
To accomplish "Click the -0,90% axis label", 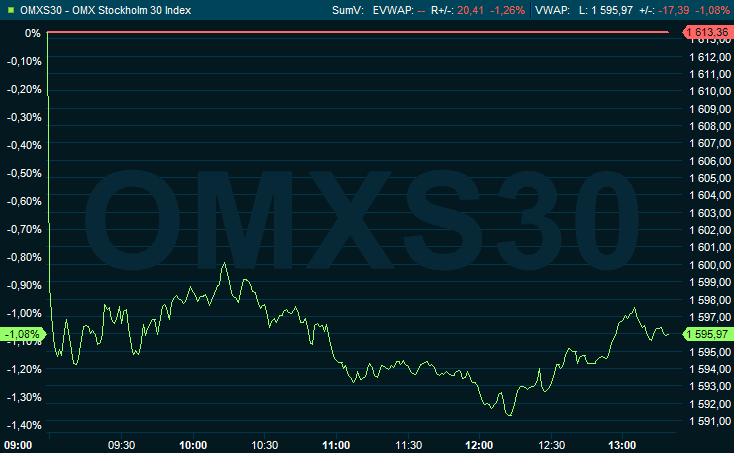I will point(24,285).
